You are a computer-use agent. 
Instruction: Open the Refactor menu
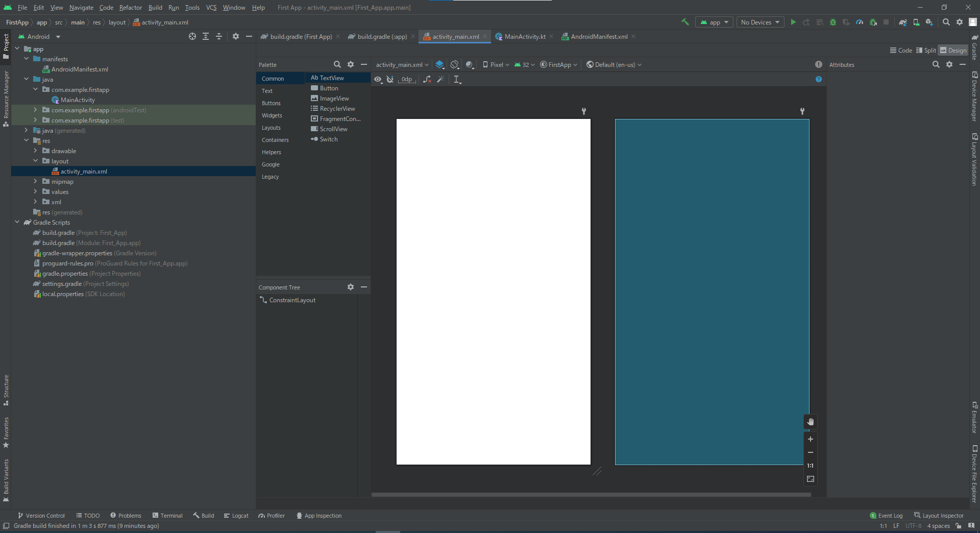click(131, 8)
